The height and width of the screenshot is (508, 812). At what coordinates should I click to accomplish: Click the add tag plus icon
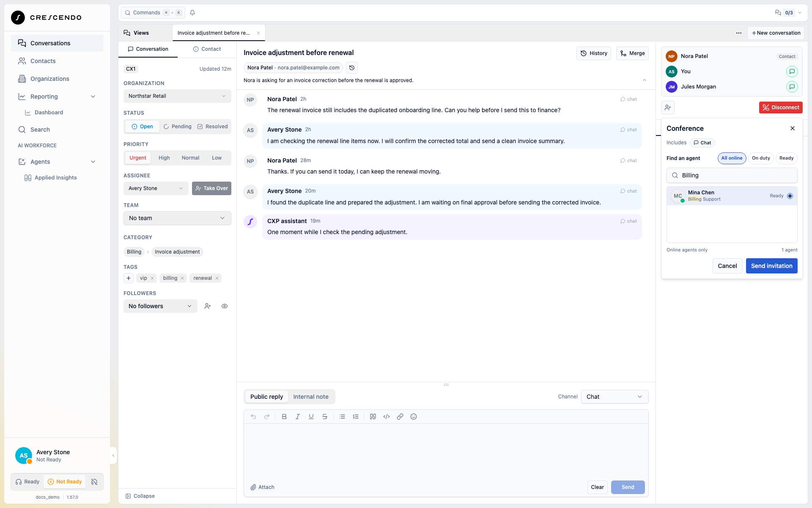pyautogui.click(x=129, y=278)
